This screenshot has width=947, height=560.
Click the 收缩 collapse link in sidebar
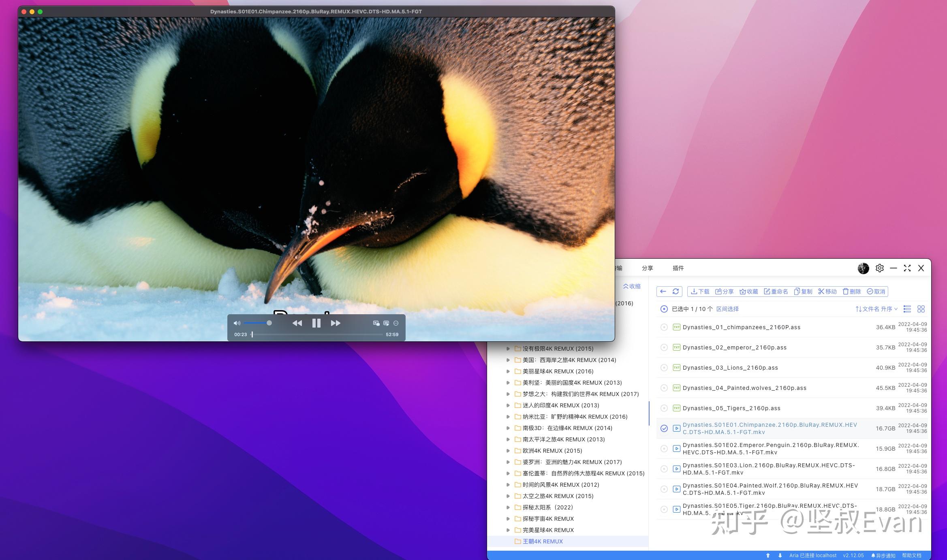point(632,286)
